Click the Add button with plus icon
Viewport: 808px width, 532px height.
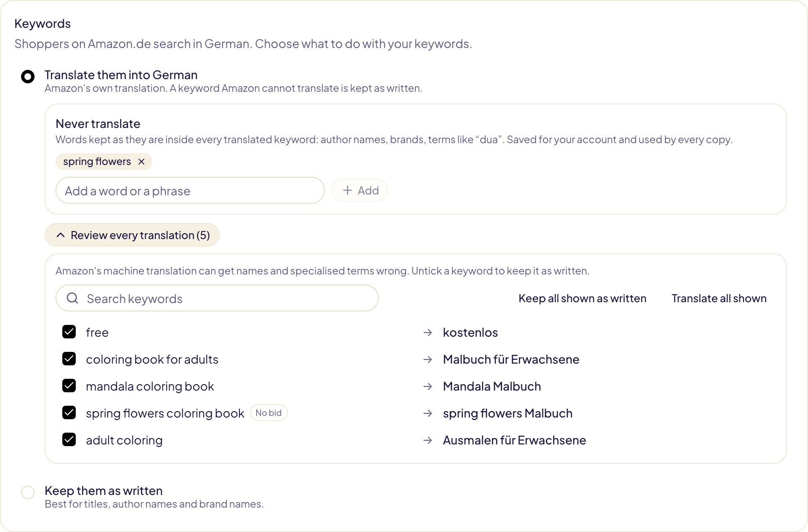point(360,190)
